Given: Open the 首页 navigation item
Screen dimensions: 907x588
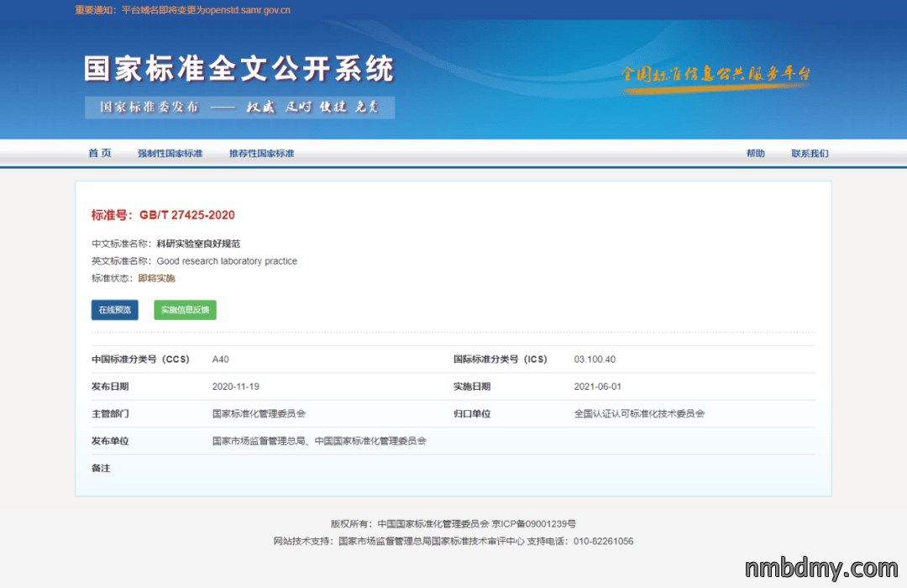Looking at the screenshot, I should point(99,154).
